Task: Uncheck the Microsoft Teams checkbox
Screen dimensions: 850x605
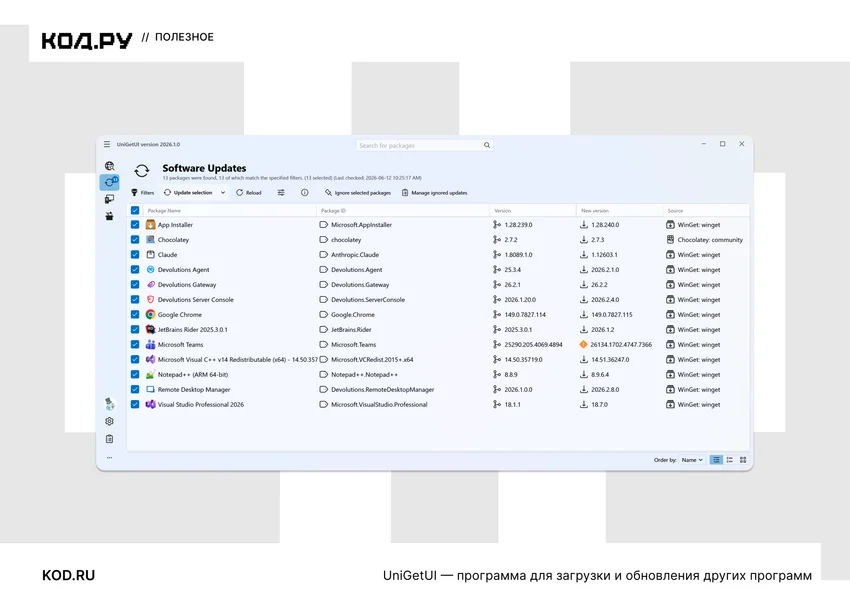Action: (x=135, y=344)
